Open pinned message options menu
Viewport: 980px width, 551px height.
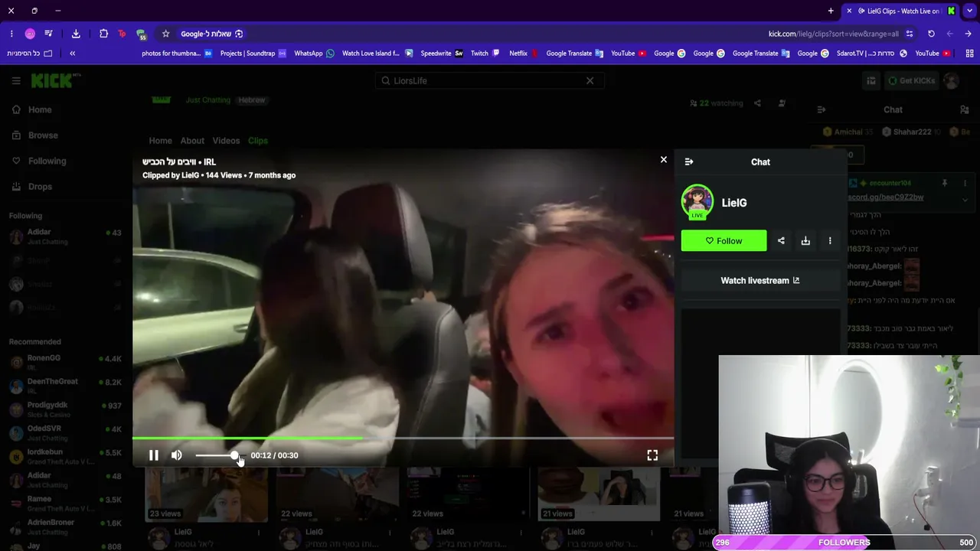coord(965,184)
